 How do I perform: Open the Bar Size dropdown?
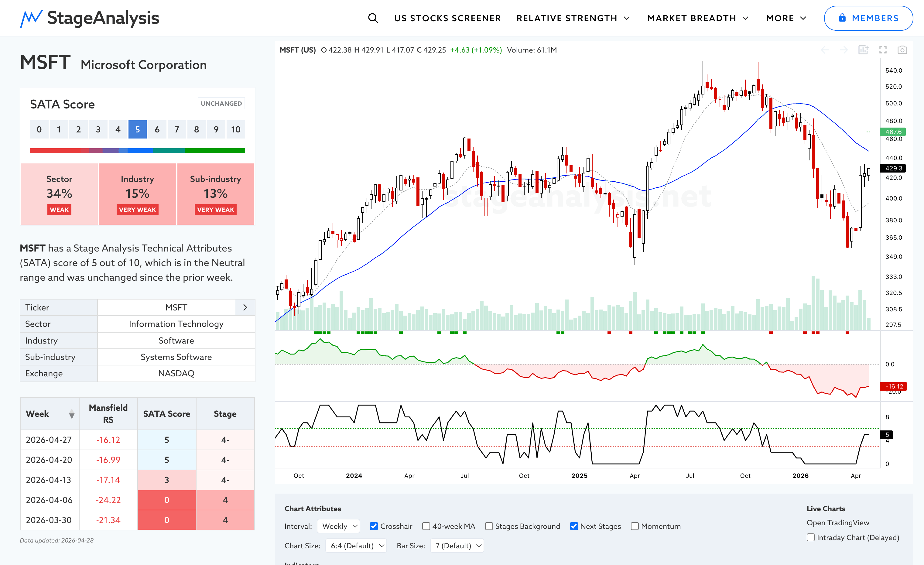tap(457, 546)
